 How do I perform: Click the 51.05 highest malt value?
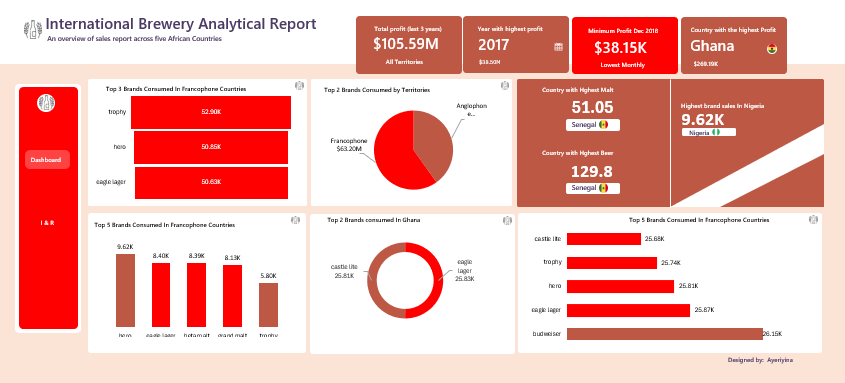click(592, 107)
